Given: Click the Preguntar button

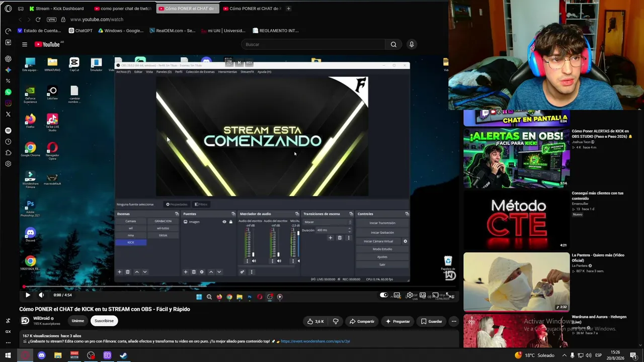Looking at the screenshot, I should 397,321.
